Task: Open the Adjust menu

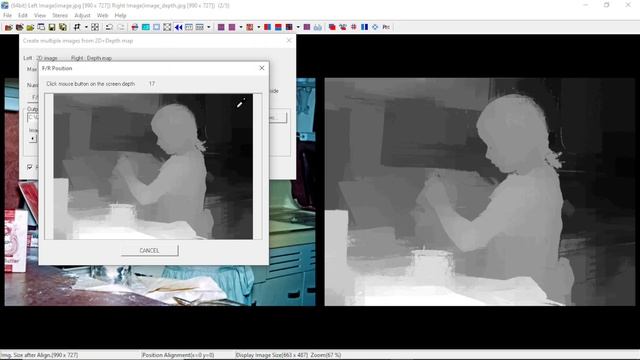Action: coord(82,16)
